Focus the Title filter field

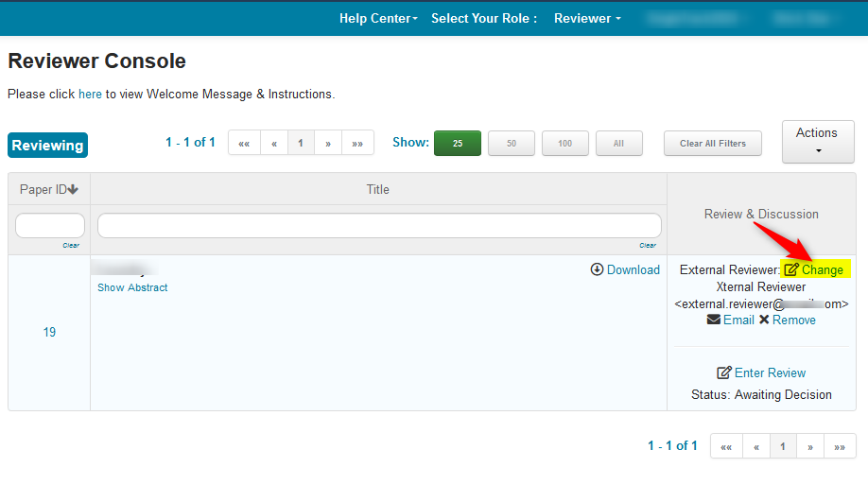[379, 226]
